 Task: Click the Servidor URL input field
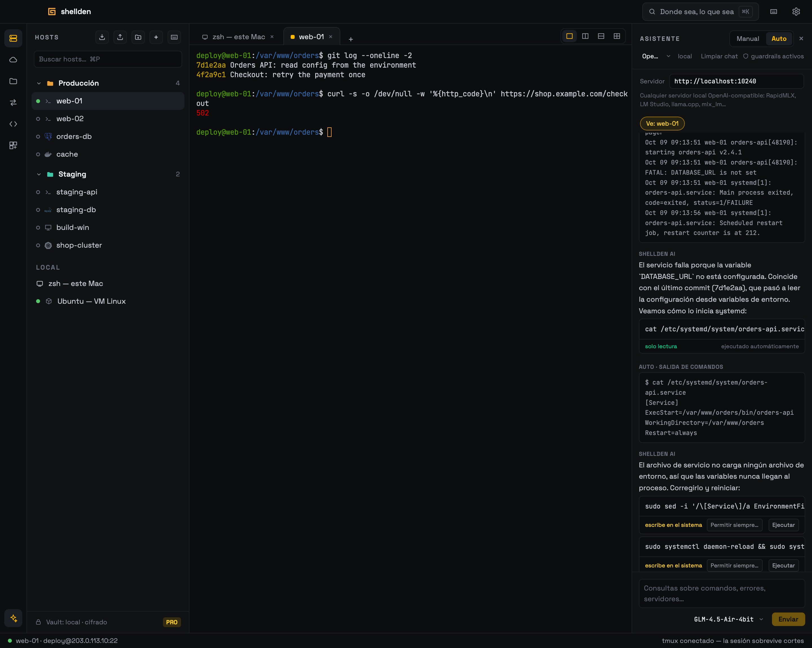[736, 81]
